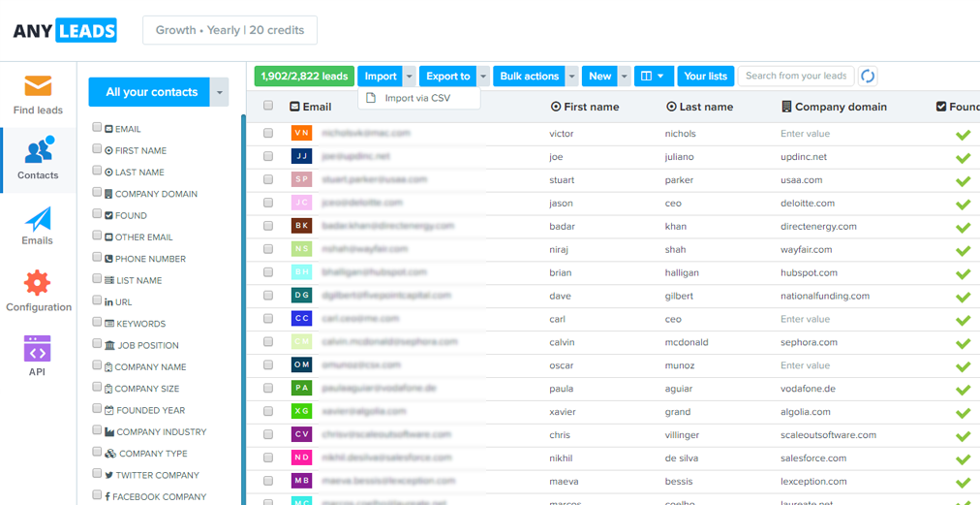Image resolution: width=980 pixels, height=505 pixels.
Task: Click the New button
Action: (x=600, y=77)
